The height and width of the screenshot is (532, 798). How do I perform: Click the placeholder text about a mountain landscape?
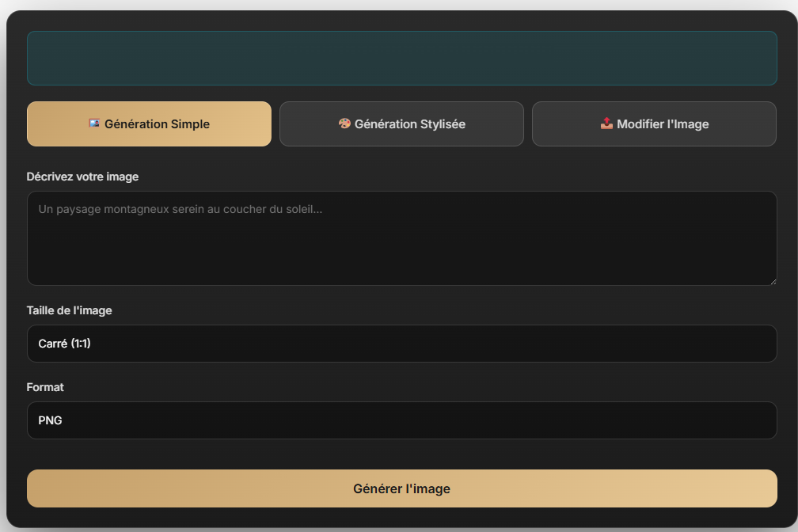[x=180, y=210]
